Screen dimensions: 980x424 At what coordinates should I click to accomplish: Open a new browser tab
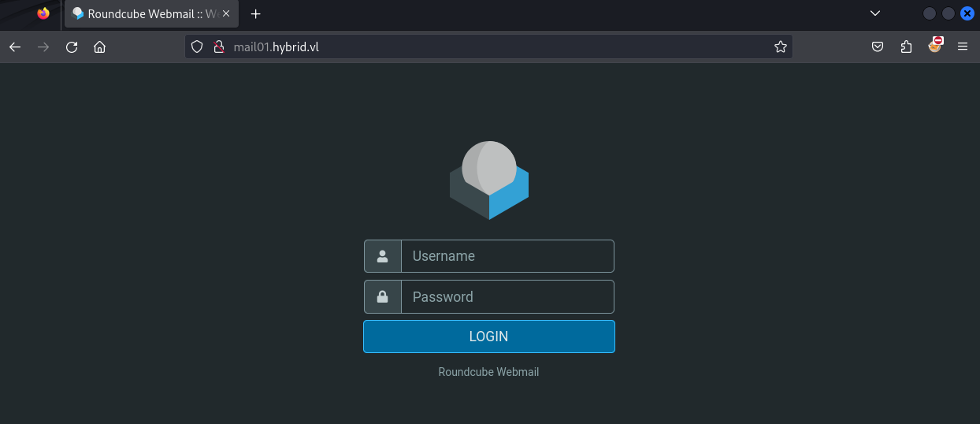pos(255,13)
